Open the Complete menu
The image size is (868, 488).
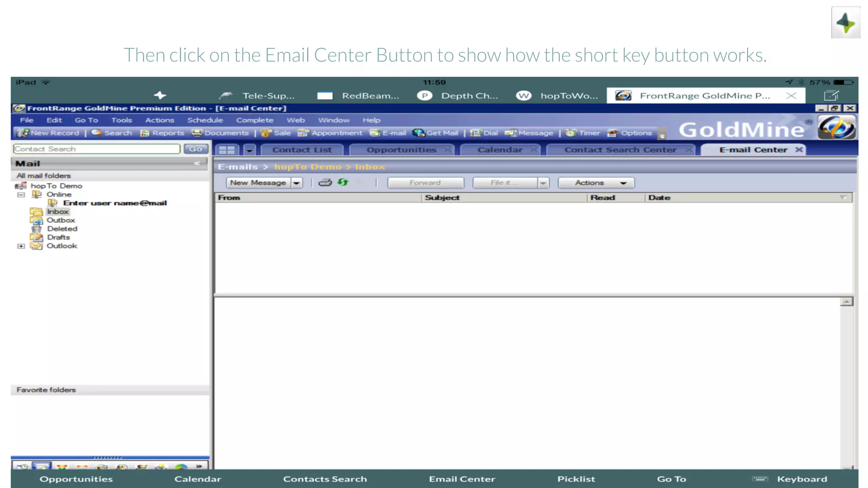click(255, 120)
